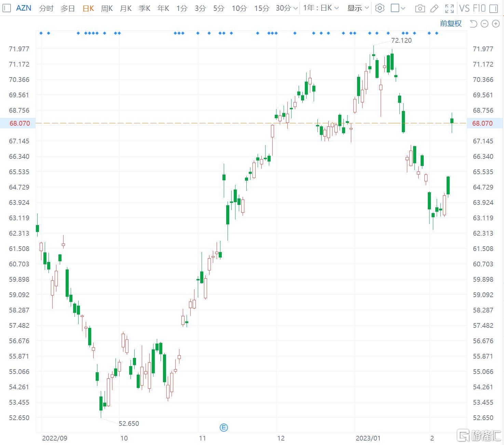Screen dimensions: 504x445
Task: Take a chart screenshot with camera icon
Action: point(420,8)
